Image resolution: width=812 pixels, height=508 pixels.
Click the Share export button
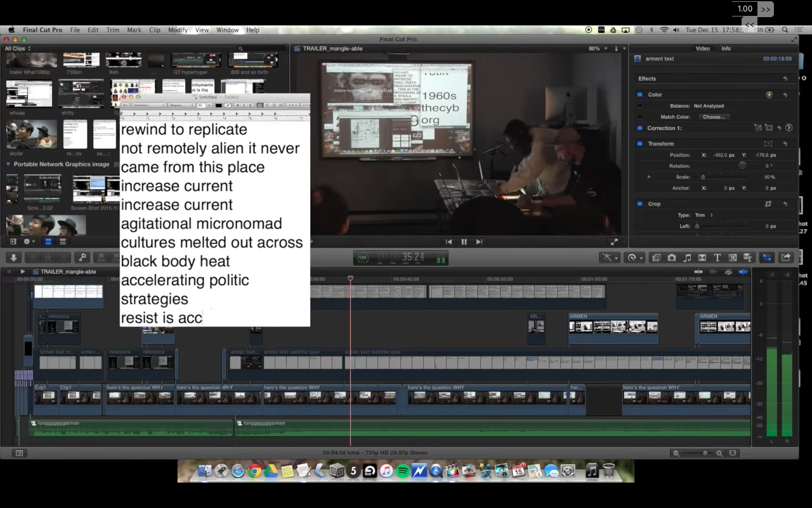(x=786, y=258)
